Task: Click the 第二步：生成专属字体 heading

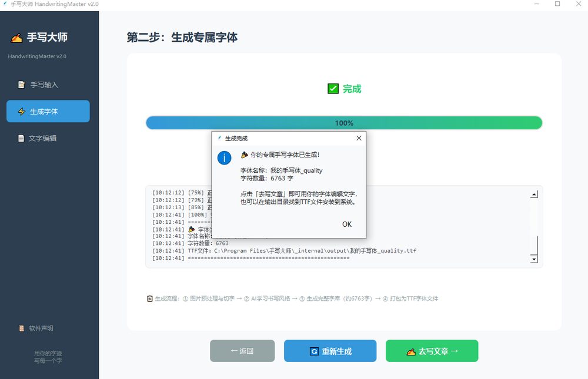Action: point(182,37)
